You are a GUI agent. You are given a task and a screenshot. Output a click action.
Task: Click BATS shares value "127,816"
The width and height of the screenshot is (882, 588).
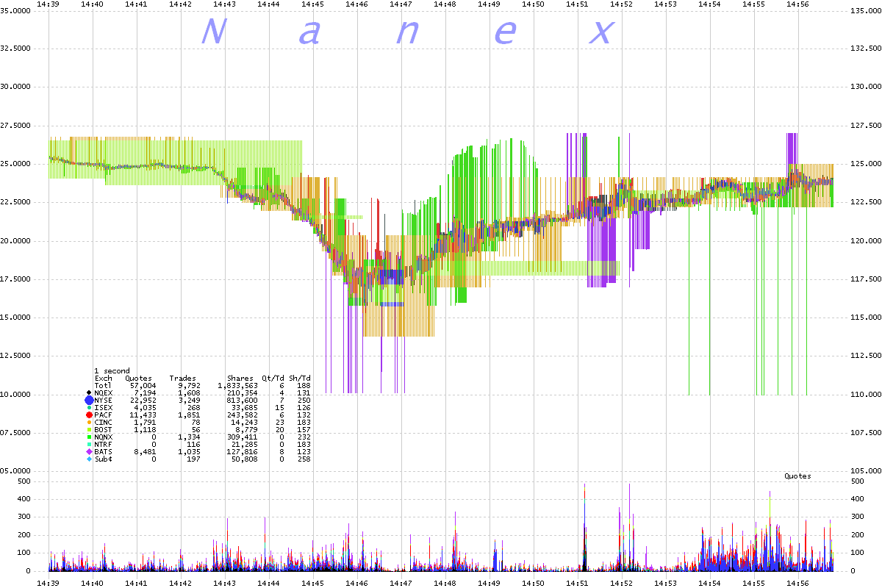[x=243, y=451]
